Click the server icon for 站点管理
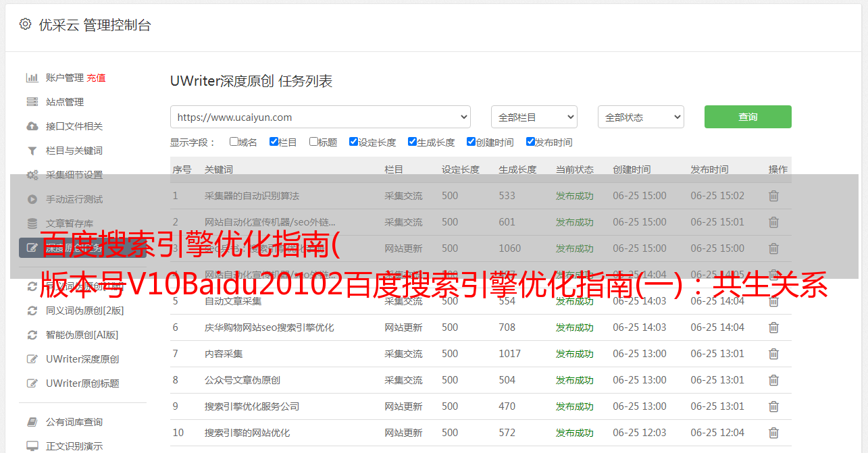 click(32, 102)
